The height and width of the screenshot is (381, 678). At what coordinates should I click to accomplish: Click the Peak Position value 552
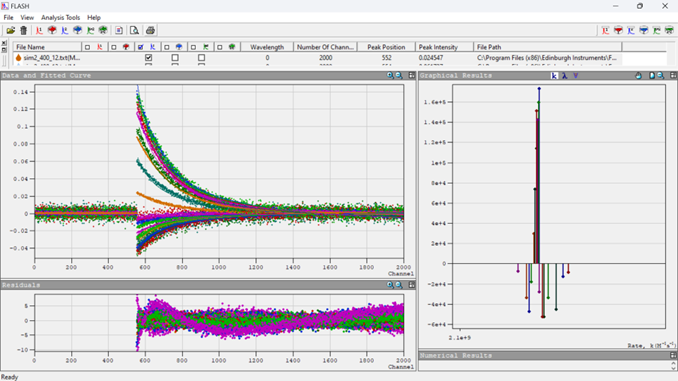(x=387, y=58)
